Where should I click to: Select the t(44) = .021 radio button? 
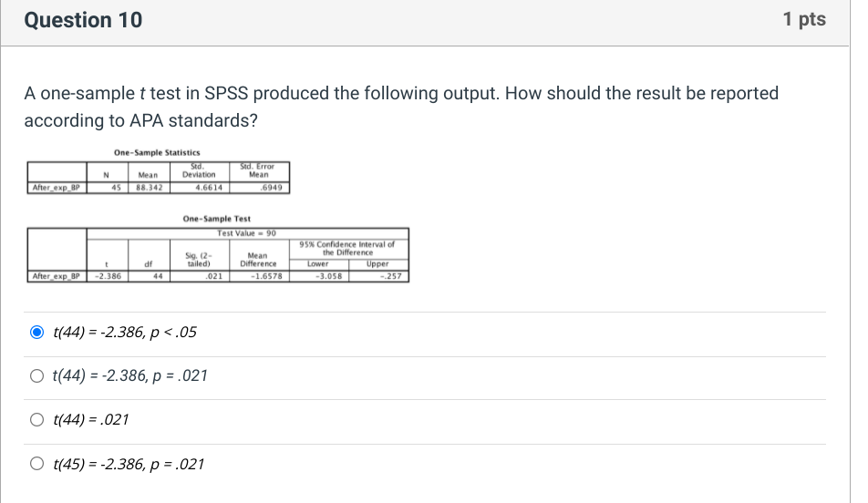coord(36,419)
